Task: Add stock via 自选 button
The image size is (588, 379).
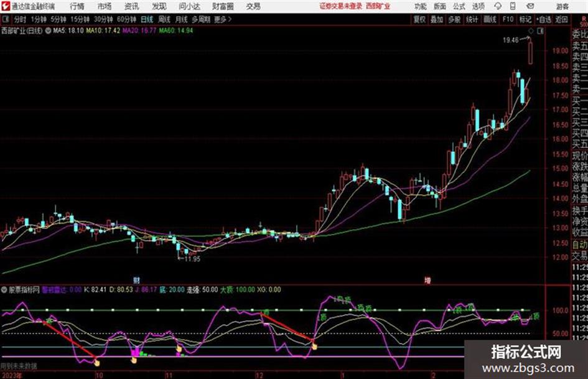Action: pos(543,19)
